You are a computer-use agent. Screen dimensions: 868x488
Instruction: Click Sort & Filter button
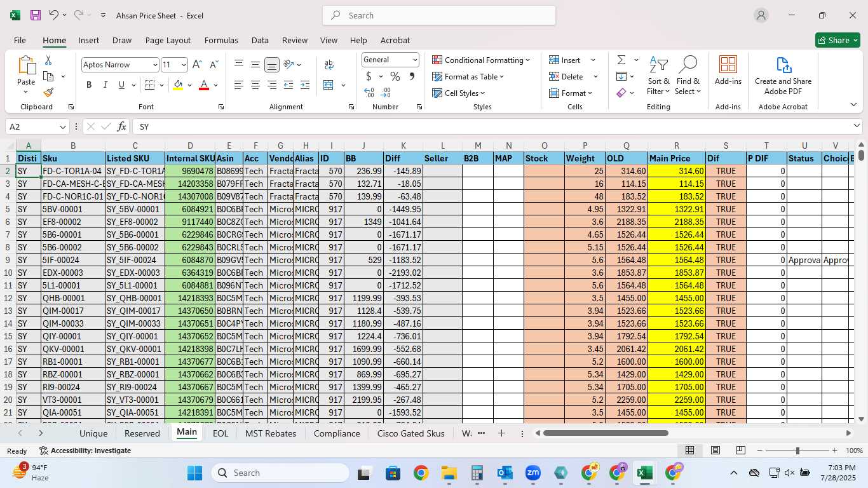658,75
